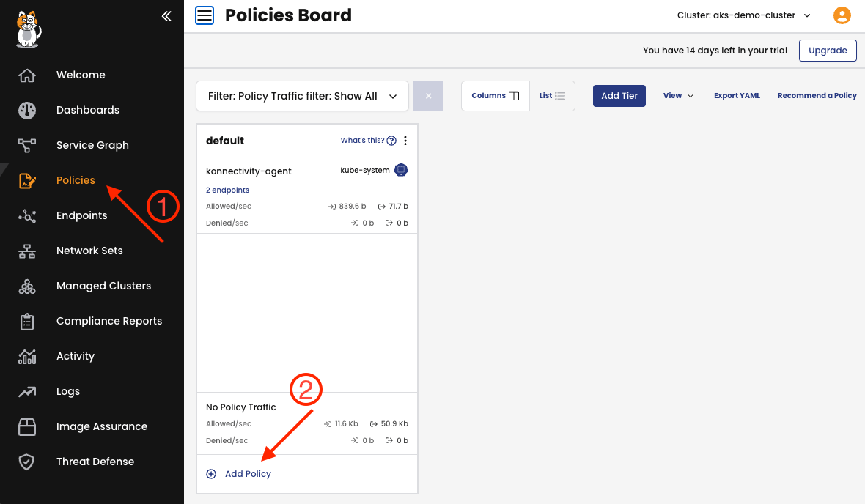Go to Dashboards
Screen dimensions: 865x504
click(88, 111)
